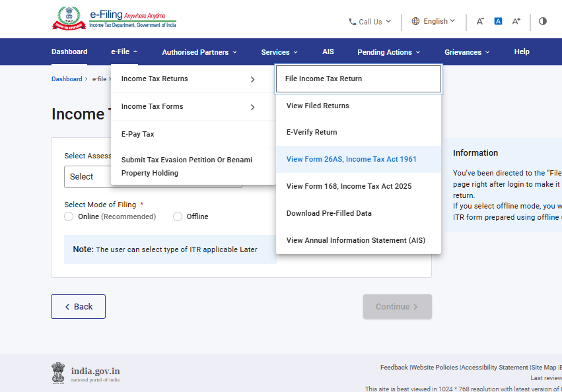This screenshot has height=392, width=562.
Task: Open Website Policies footer link
Action: tap(435, 368)
